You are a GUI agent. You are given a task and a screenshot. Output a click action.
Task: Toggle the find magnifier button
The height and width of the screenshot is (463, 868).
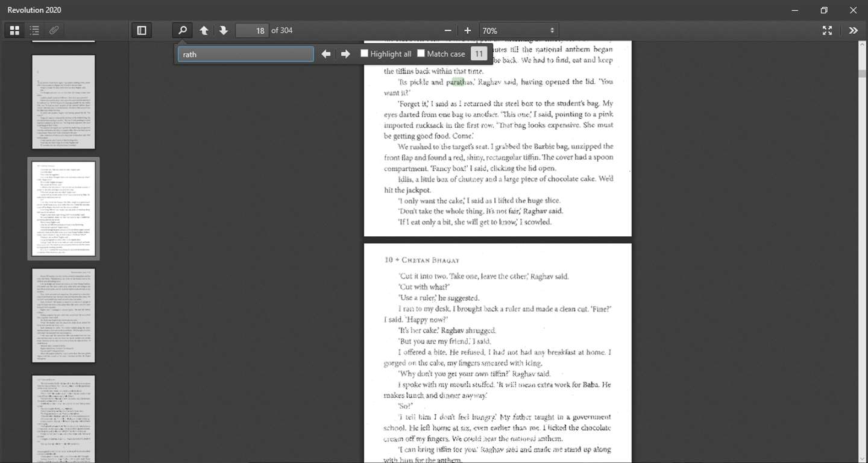pos(182,30)
